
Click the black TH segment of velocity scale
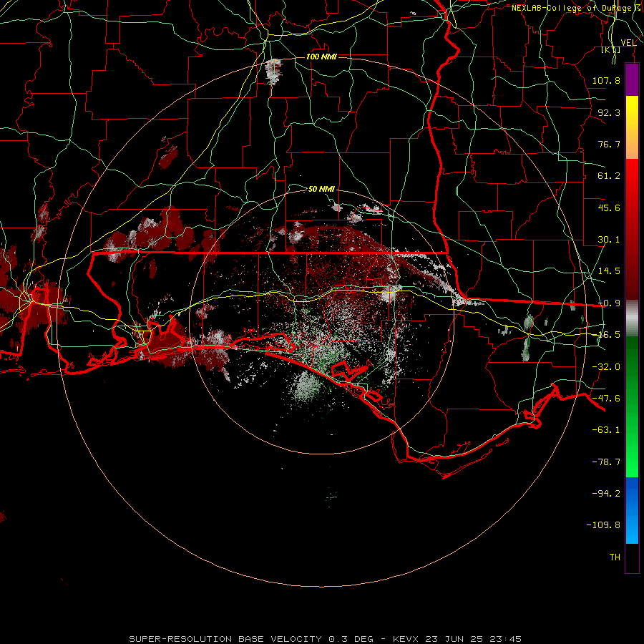point(632,558)
